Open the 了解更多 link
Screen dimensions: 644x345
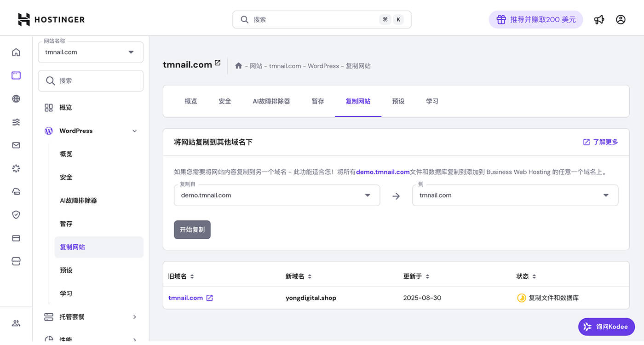(601, 142)
